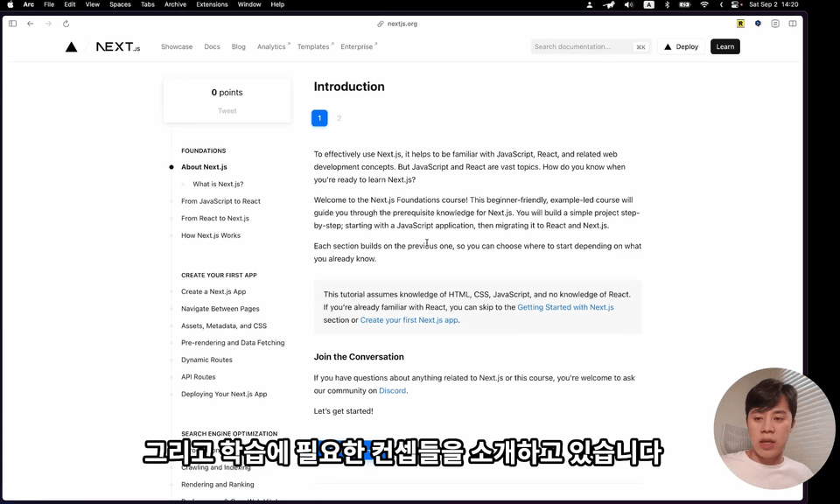Open Pre-rendering and Data Fetching lesson
Image resolution: width=840 pixels, height=504 pixels.
click(233, 343)
